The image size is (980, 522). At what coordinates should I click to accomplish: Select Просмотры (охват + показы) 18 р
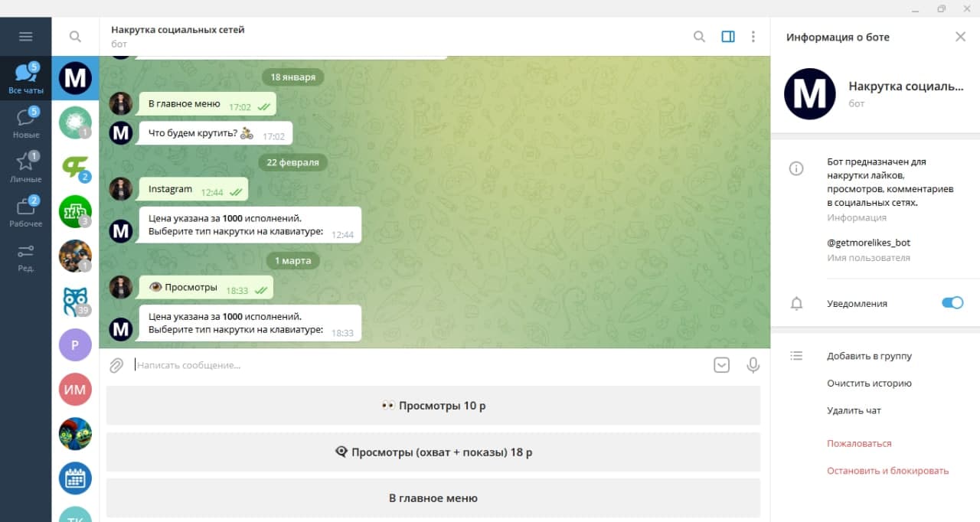[433, 452]
